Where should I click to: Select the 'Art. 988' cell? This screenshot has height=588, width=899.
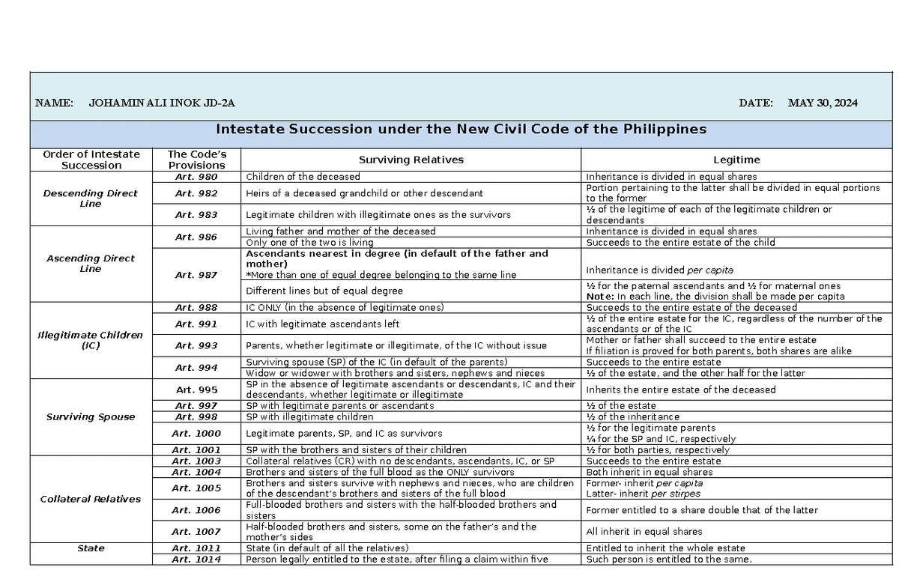point(197,307)
